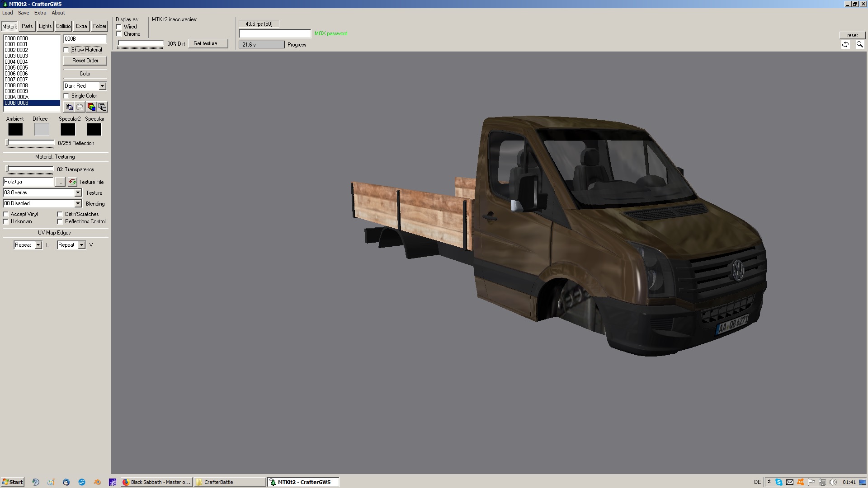Open the About menu
The image size is (868, 488).
[58, 13]
